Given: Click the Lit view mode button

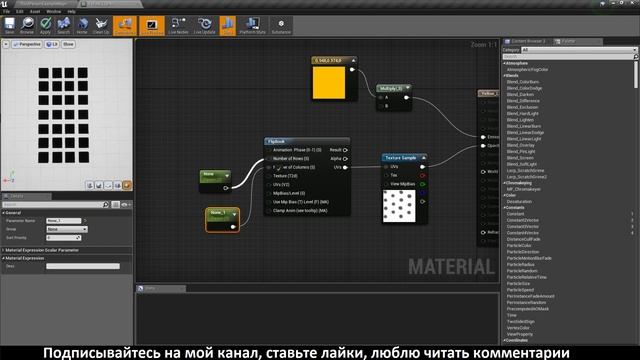Looking at the screenshot, I should coord(52,44).
